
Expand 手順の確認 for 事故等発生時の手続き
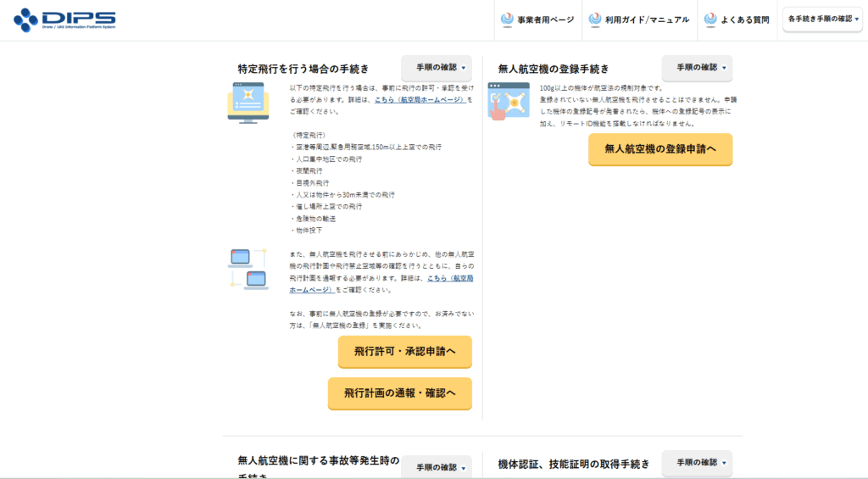tap(437, 467)
